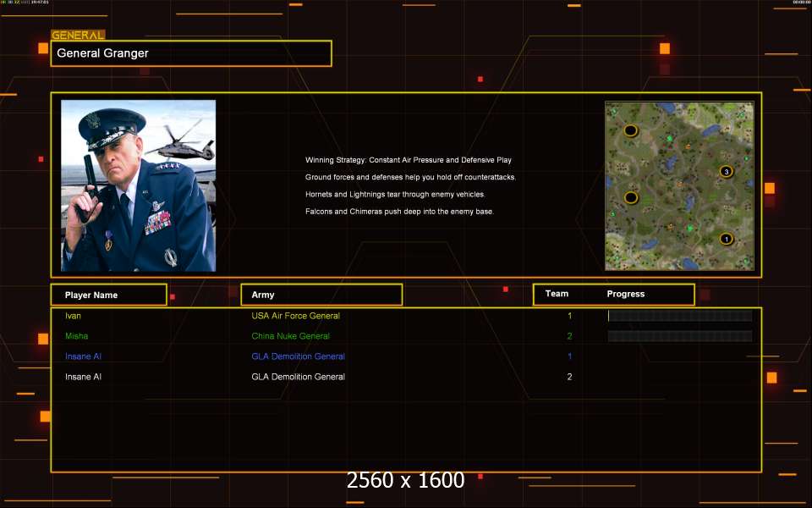Click the Winning Strategy tip text
812x508 pixels.
pyautogui.click(x=409, y=160)
